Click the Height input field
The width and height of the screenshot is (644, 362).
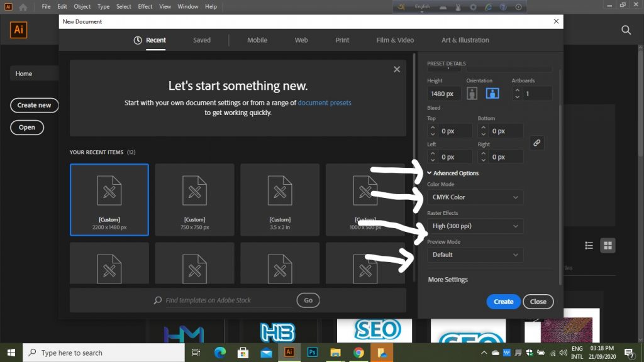pos(444,94)
